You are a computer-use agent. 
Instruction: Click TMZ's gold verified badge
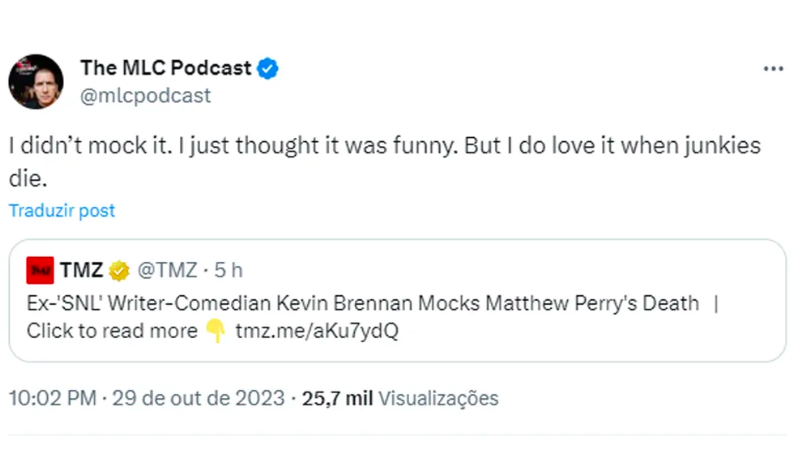pos(119,270)
